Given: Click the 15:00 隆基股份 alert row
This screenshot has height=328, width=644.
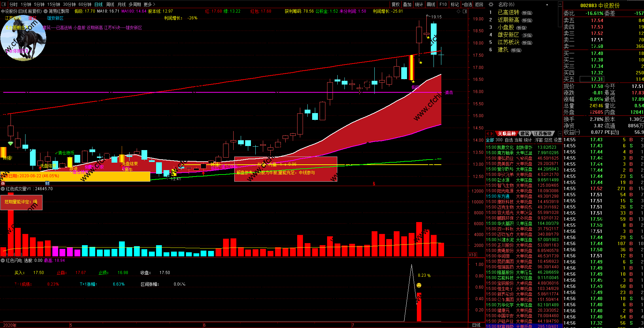Looking at the screenshot, I should tap(524, 272).
